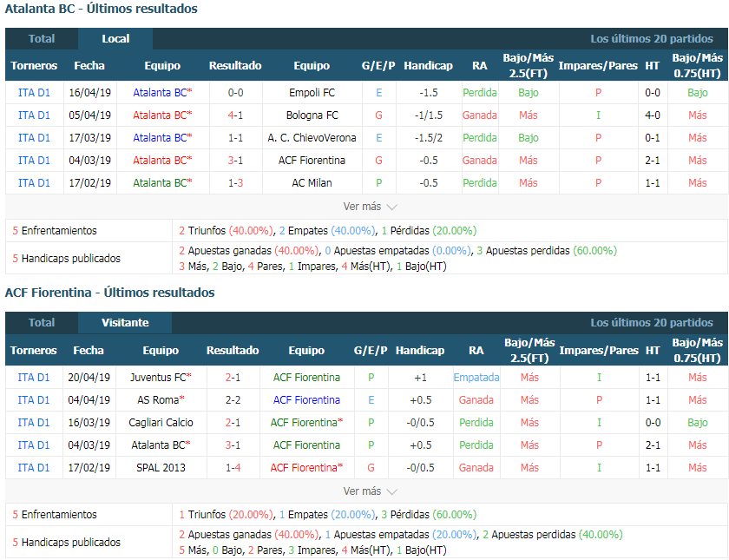729x560 pixels.
Task: Open Juventus FC team link
Action: pyautogui.click(x=161, y=377)
